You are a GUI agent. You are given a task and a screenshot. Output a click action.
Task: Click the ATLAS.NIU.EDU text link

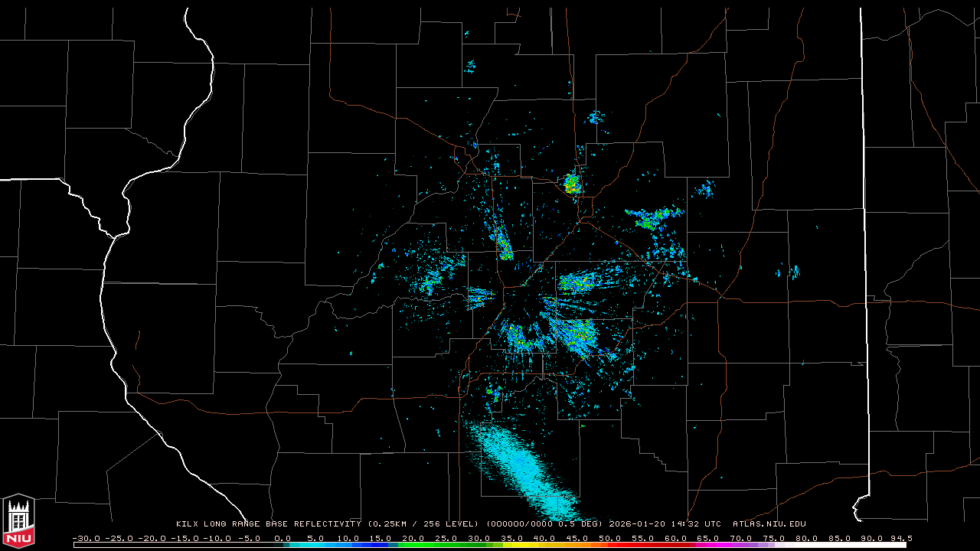[769, 524]
